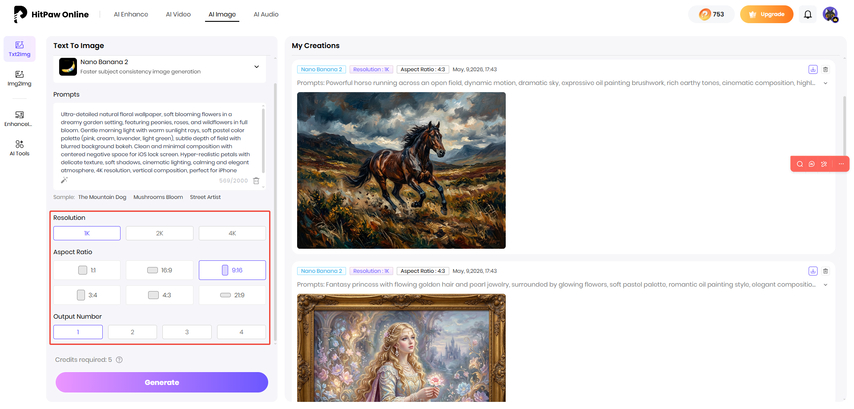Choose 3:4 aspect ratio

pyautogui.click(x=87, y=295)
